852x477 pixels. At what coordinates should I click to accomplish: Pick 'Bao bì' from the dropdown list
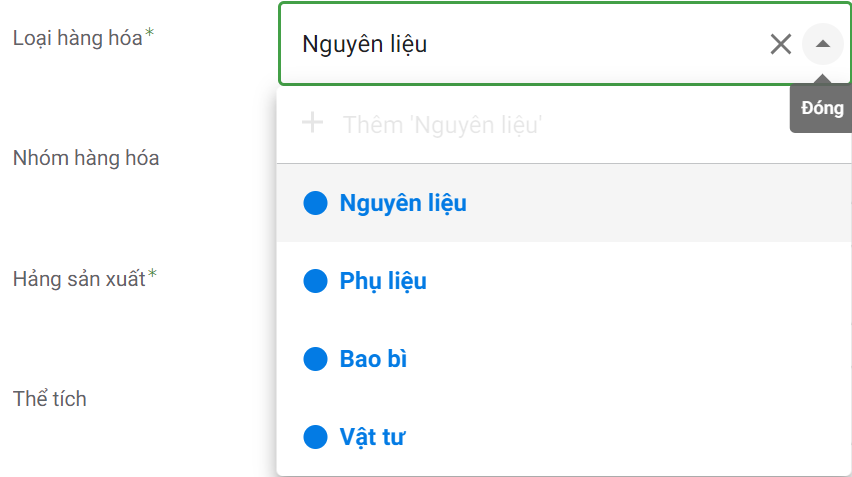point(373,359)
